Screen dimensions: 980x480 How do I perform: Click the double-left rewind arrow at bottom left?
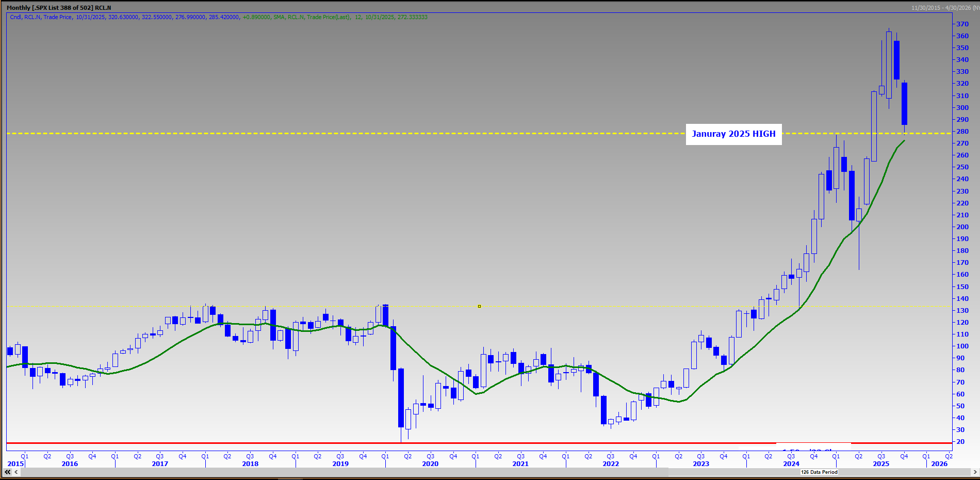[7, 472]
